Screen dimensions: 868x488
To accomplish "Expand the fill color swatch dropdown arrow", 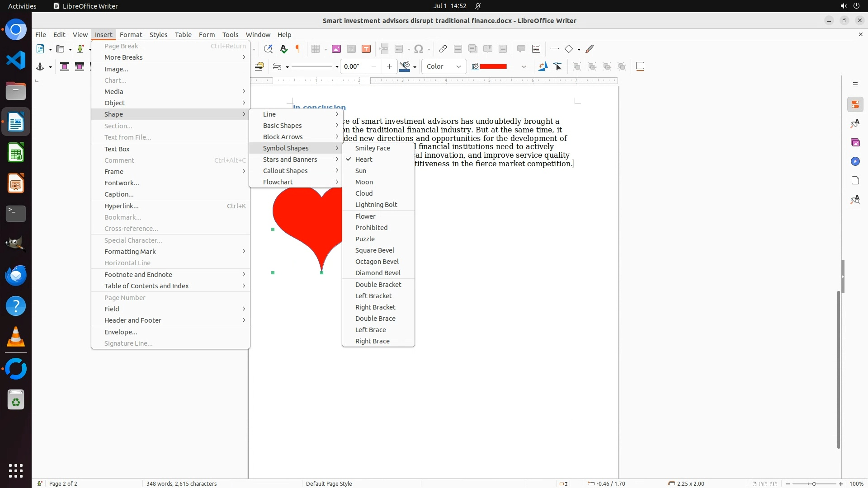I will [524, 66].
